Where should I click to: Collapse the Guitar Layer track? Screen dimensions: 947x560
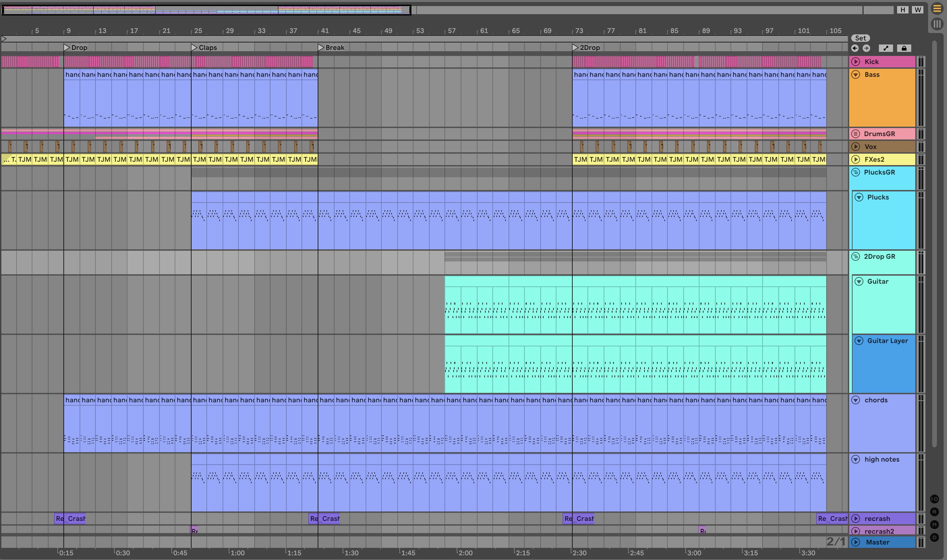point(859,341)
